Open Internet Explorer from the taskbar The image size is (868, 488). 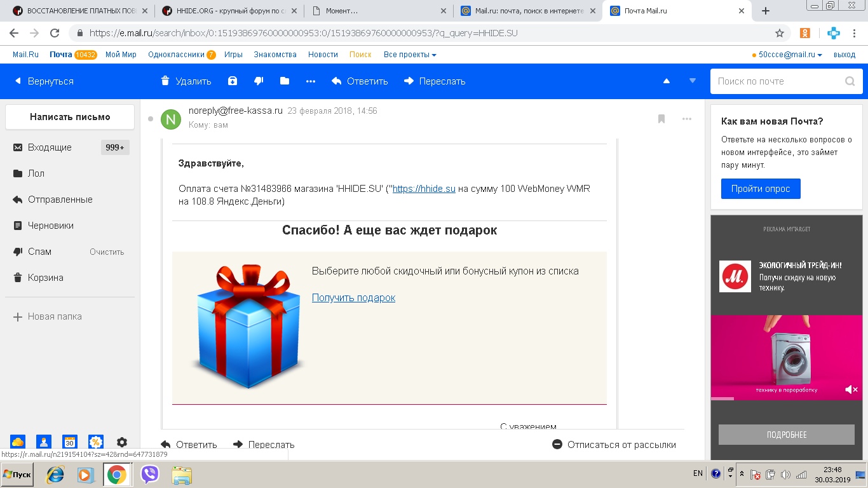point(55,475)
